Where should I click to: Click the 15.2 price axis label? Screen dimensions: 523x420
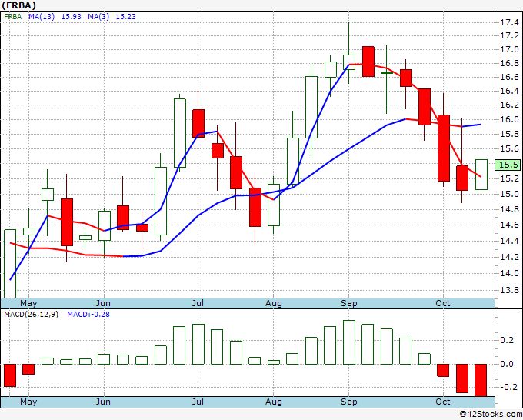(509, 178)
